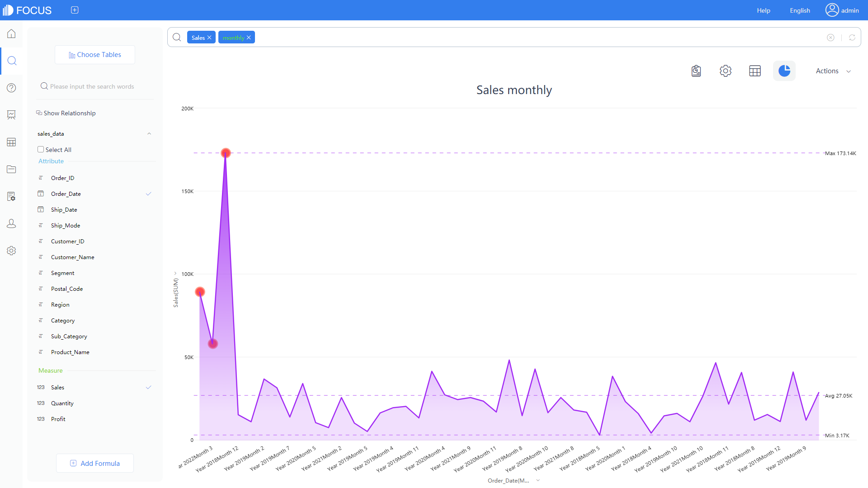868x488 pixels.
Task: Clear the entire search query
Action: [x=830, y=38]
